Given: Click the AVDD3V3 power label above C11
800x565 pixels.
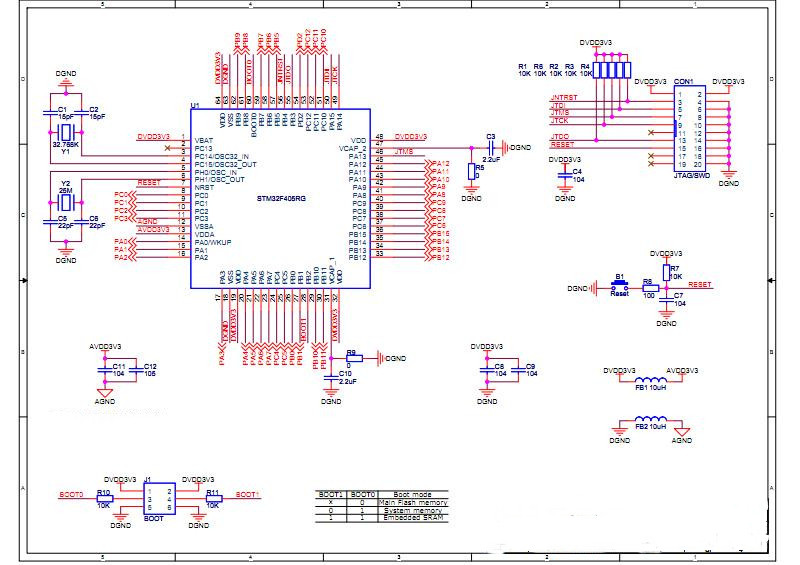Looking at the screenshot, I should 105,347.
